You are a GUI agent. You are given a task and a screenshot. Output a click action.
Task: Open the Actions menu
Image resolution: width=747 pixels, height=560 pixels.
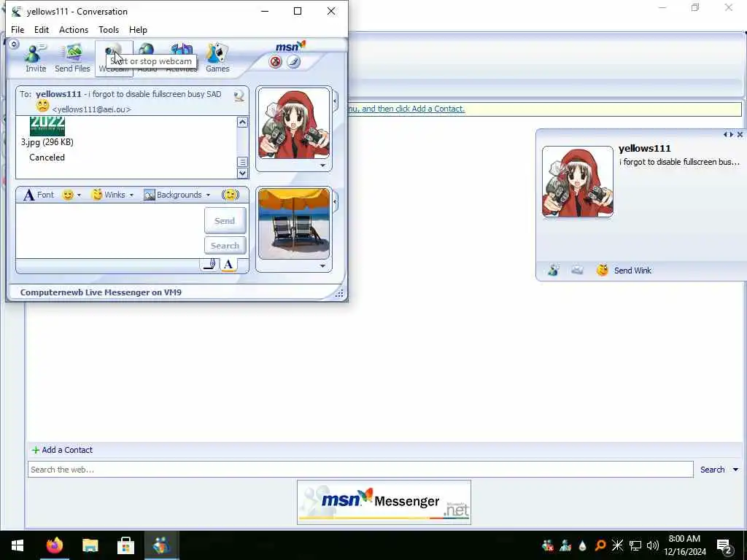coord(74,29)
